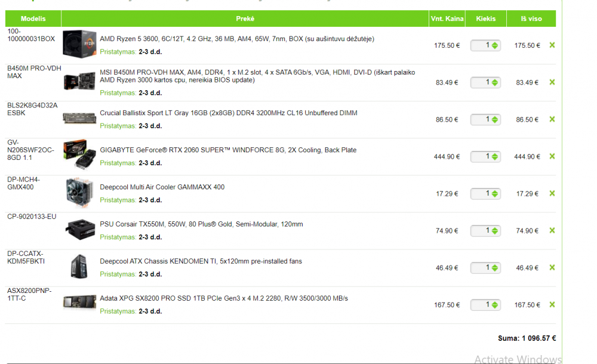Remove the GIGABYTE RTX 2060 SUPER from the cart

point(552,156)
